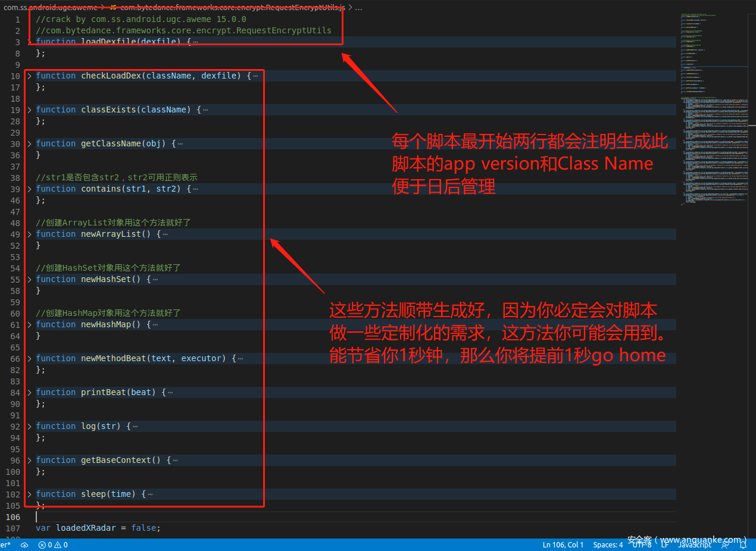Click the notifications bell icon
The image size is (756, 551).
tap(743, 545)
